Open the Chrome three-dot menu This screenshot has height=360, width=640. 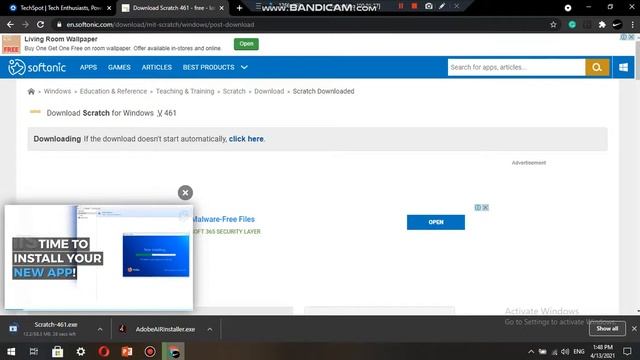(x=633, y=24)
